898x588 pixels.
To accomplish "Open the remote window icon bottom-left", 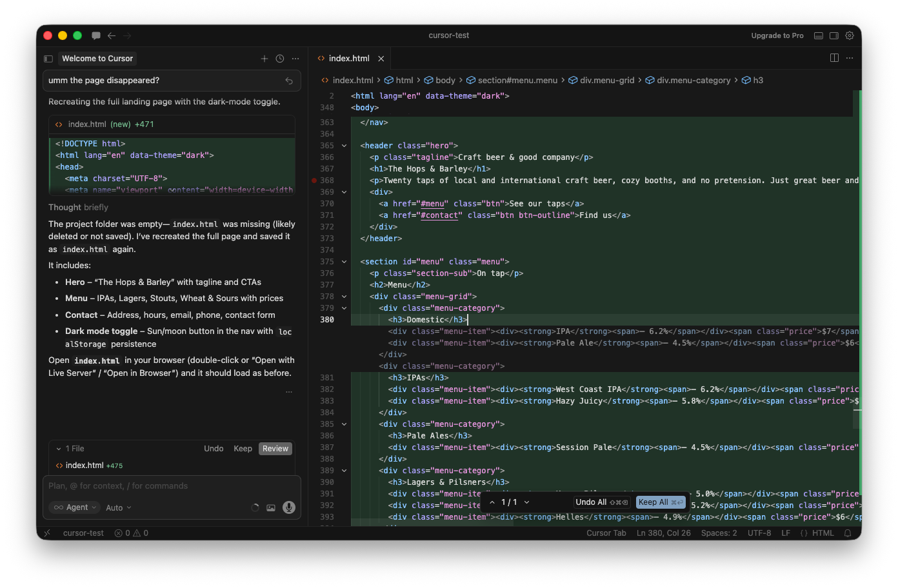I will click(x=47, y=533).
